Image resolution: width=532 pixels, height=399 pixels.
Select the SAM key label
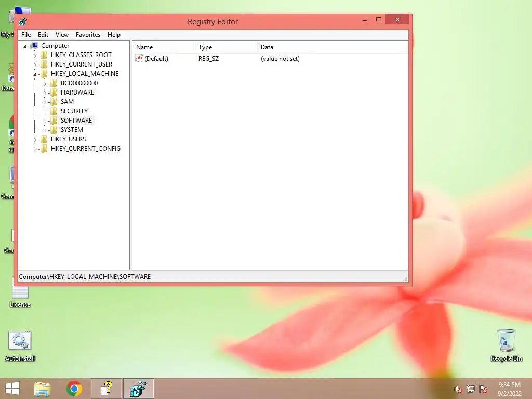[67, 101]
